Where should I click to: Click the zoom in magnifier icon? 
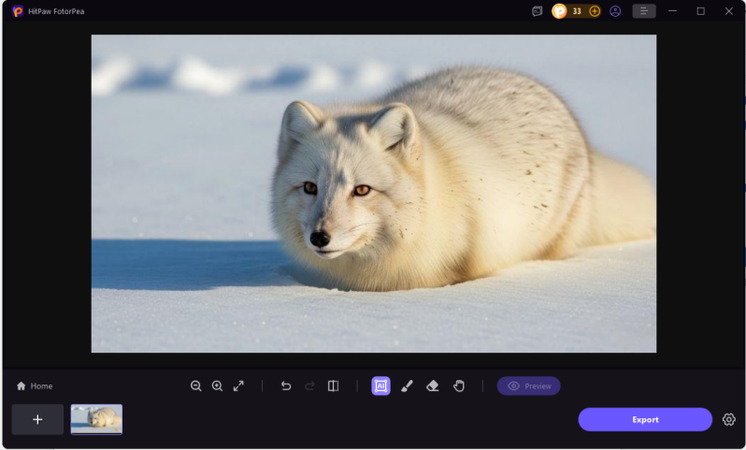coord(217,386)
